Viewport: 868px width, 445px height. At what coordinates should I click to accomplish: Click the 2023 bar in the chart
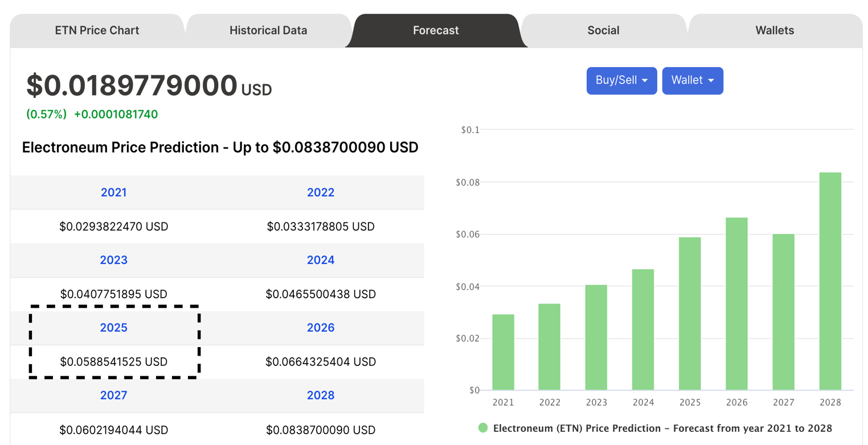click(x=596, y=337)
